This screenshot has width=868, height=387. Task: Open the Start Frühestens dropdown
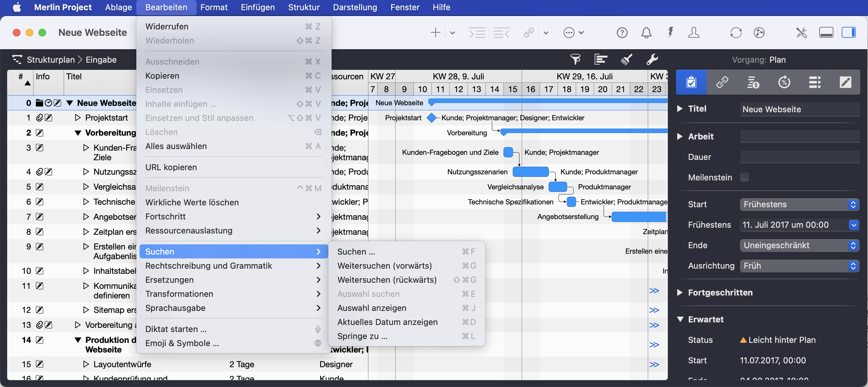click(799, 204)
